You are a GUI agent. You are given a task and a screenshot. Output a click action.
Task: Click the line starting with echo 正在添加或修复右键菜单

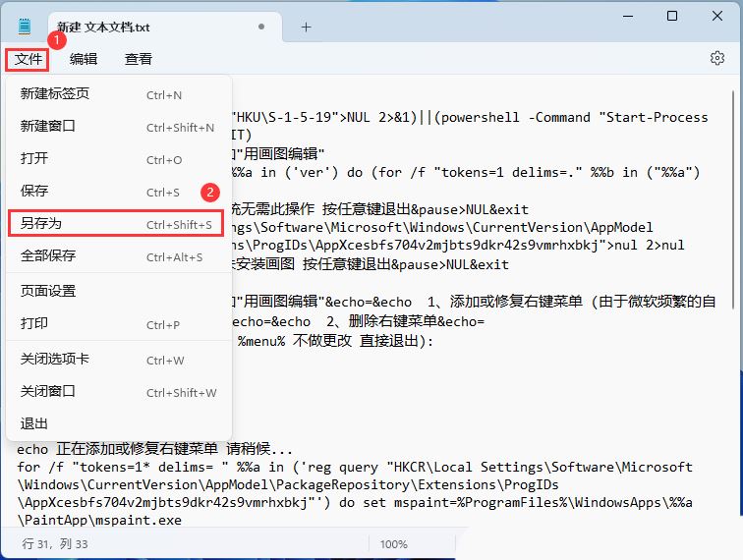point(154,449)
